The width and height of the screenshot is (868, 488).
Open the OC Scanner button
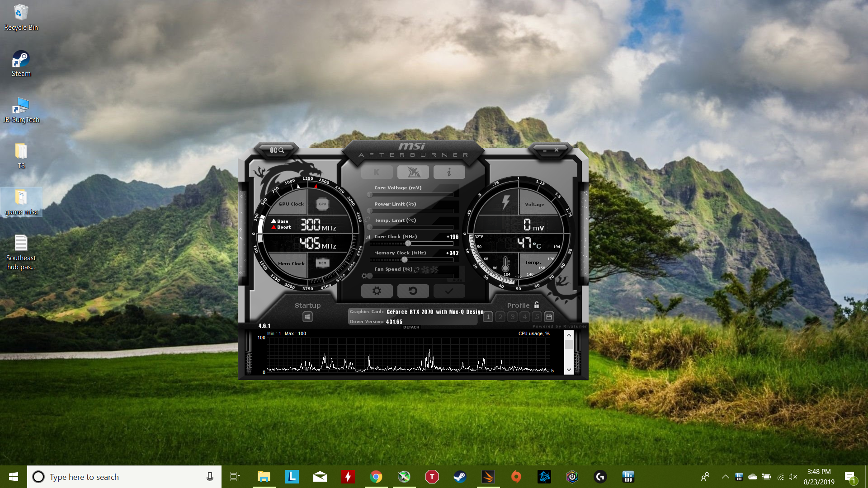pyautogui.click(x=277, y=150)
